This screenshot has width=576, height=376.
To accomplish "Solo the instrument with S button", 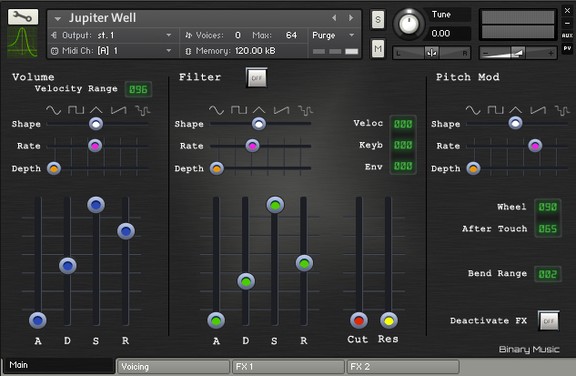I will [378, 19].
